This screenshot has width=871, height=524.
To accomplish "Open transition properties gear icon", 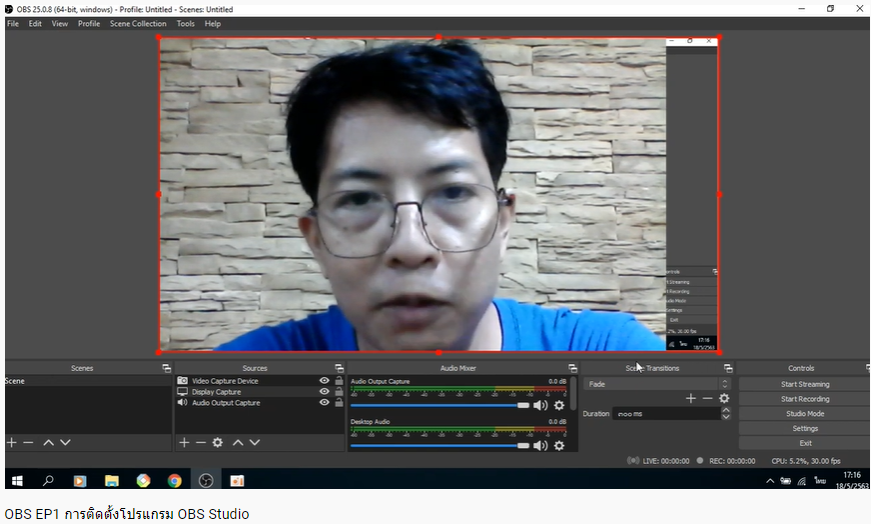I will [x=724, y=398].
